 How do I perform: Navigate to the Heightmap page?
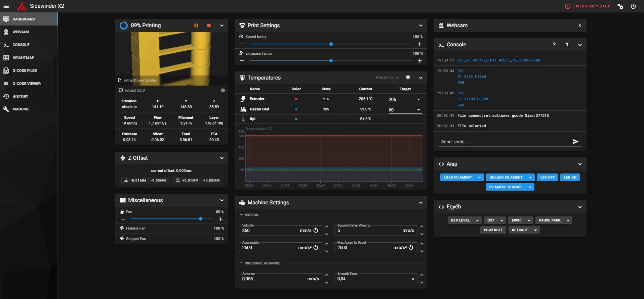pyautogui.click(x=23, y=58)
